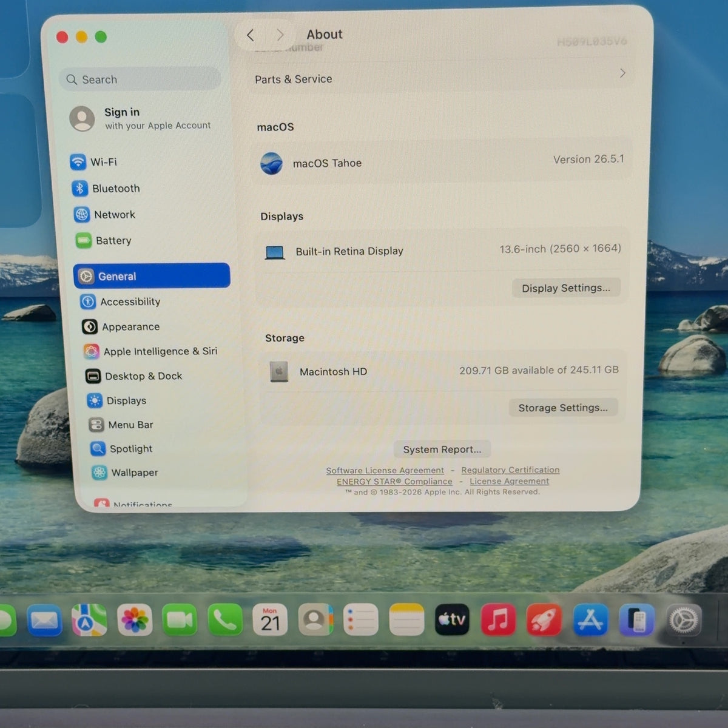Open Maps from the Dock

[89, 620]
